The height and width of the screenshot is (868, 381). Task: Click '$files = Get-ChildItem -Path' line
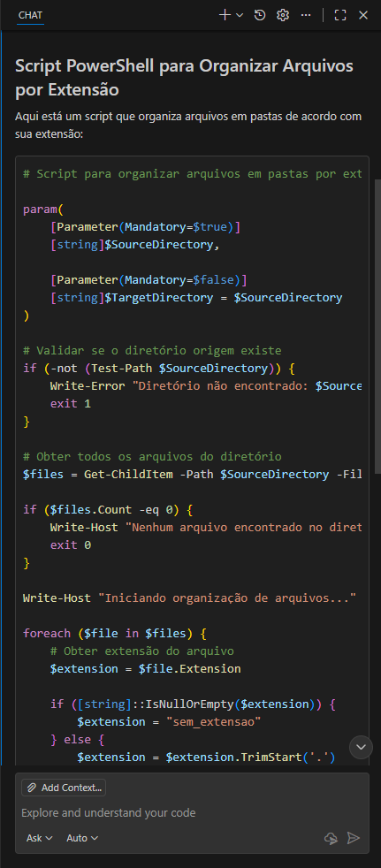click(192, 475)
